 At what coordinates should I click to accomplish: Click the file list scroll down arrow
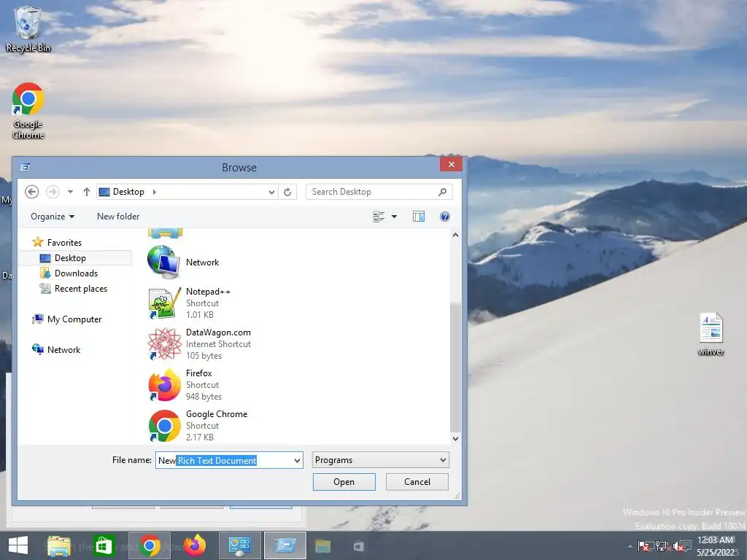[455, 438]
